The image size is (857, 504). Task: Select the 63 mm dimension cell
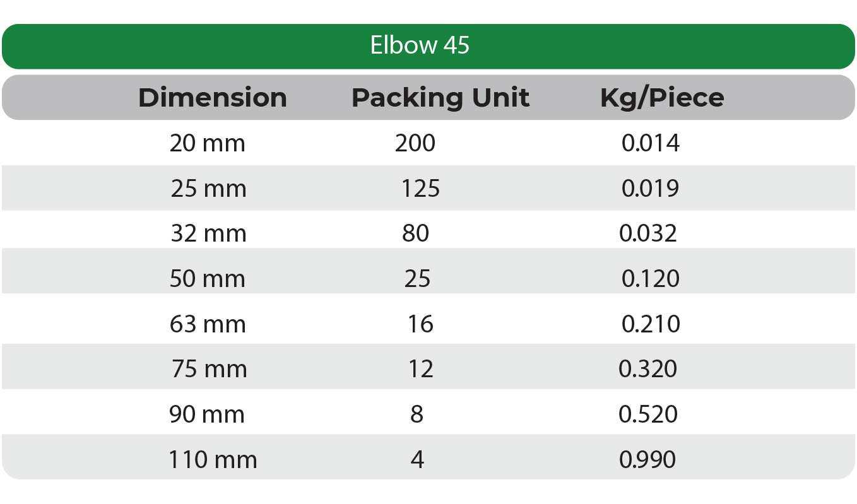tap(207, 324)
